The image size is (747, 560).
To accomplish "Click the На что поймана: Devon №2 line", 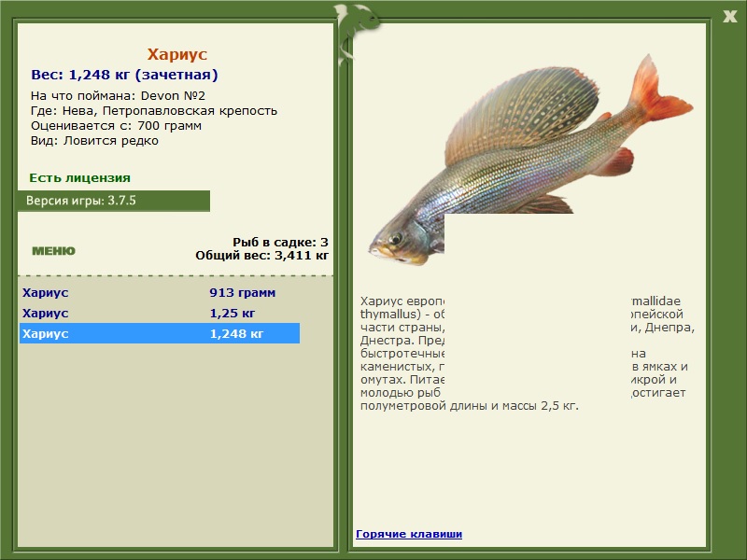I will click(x=118, y=96).
